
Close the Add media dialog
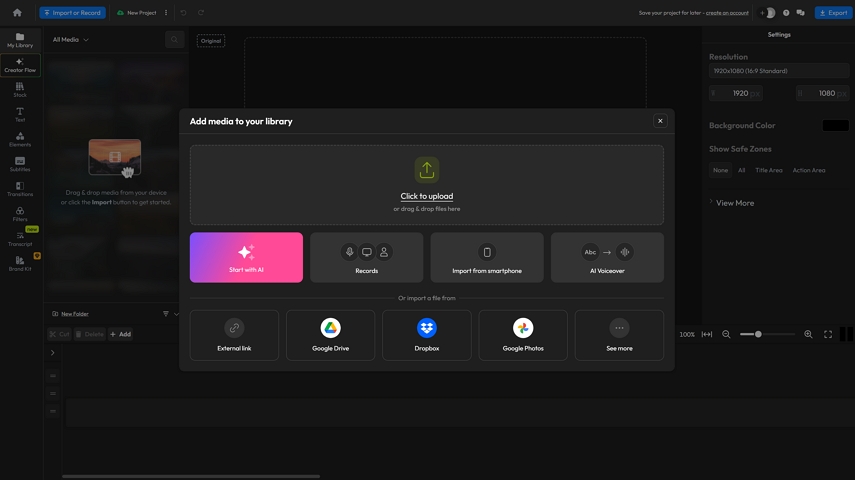coord(660,121)
